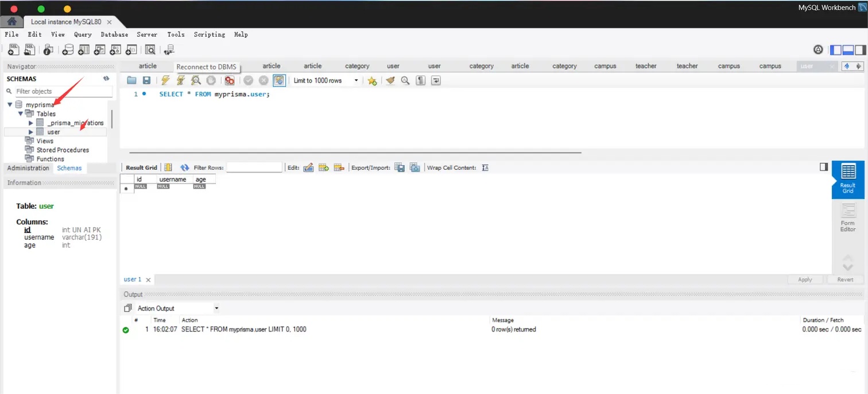Screen dimensions: 868x394
Task: Toggle Wrap Cell Content option
Action: click(x=485, y=167)
